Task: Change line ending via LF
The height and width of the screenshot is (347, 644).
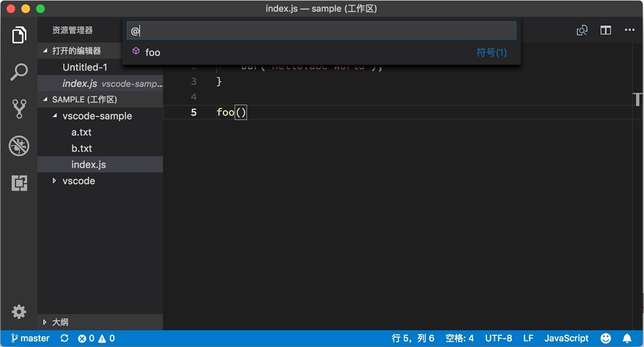Action: click(x=528, y=338)
